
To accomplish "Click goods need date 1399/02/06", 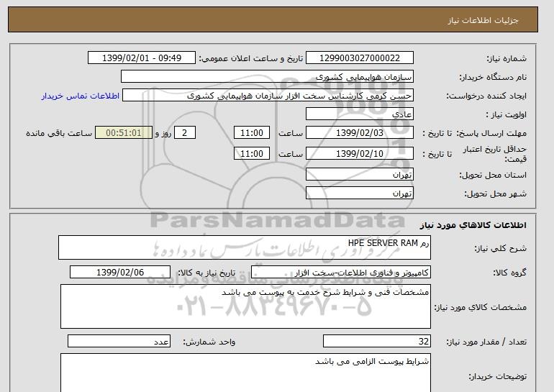I will [x=120, y=273].
